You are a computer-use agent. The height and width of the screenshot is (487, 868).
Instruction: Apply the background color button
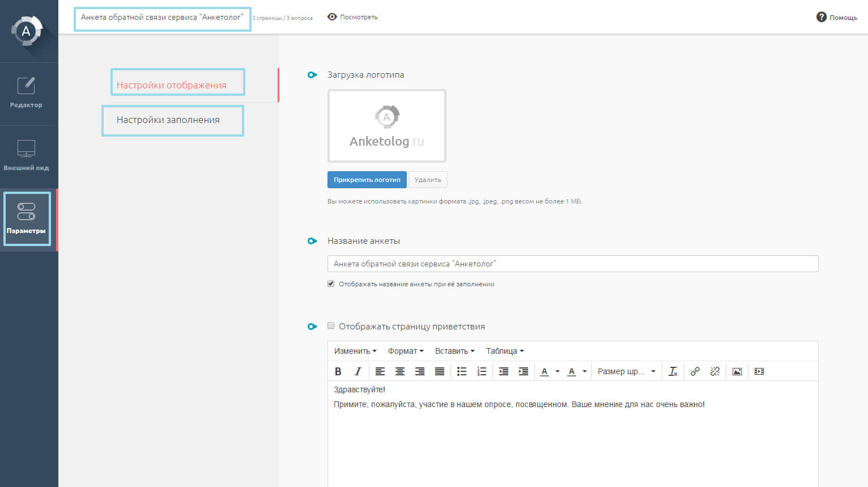(x=572, y=371)
